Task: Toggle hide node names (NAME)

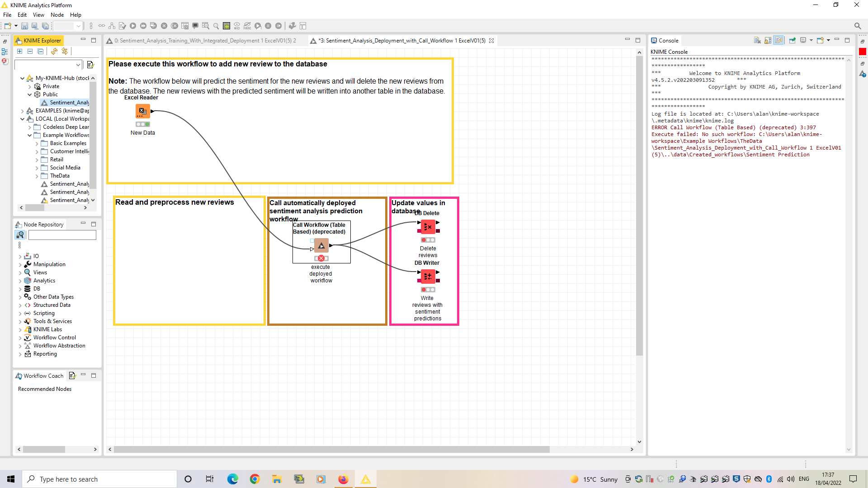Action: [x=247, y=26]
